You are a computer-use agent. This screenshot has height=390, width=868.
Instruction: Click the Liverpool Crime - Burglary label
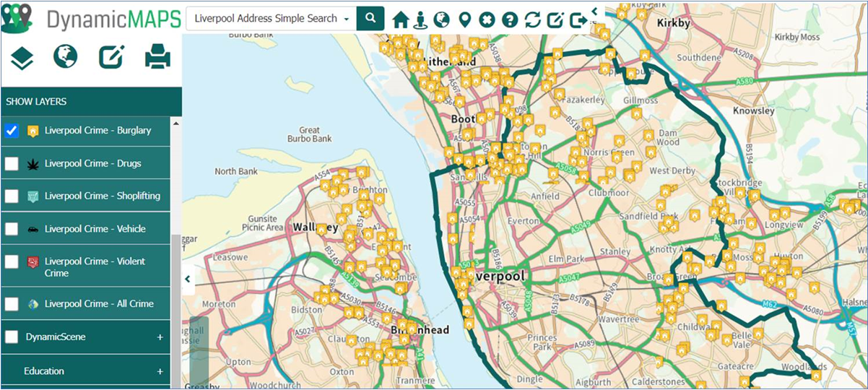tap(98, 131)
